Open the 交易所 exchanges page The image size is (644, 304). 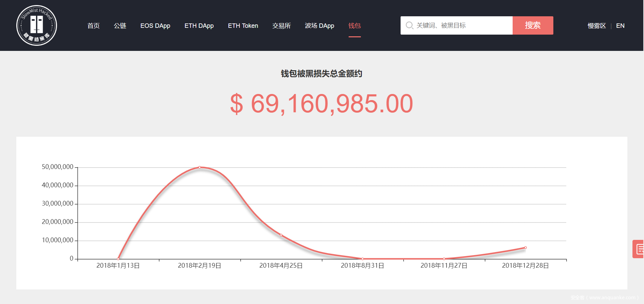(281, 26)
